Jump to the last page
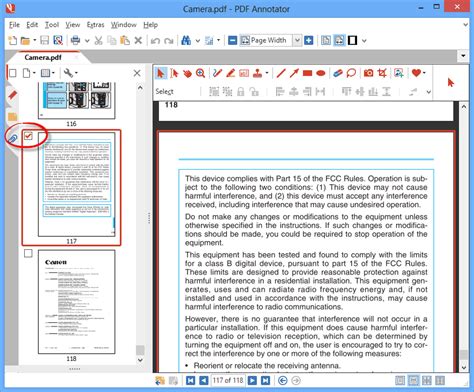 pyautogui.click(x=265, y=380)
